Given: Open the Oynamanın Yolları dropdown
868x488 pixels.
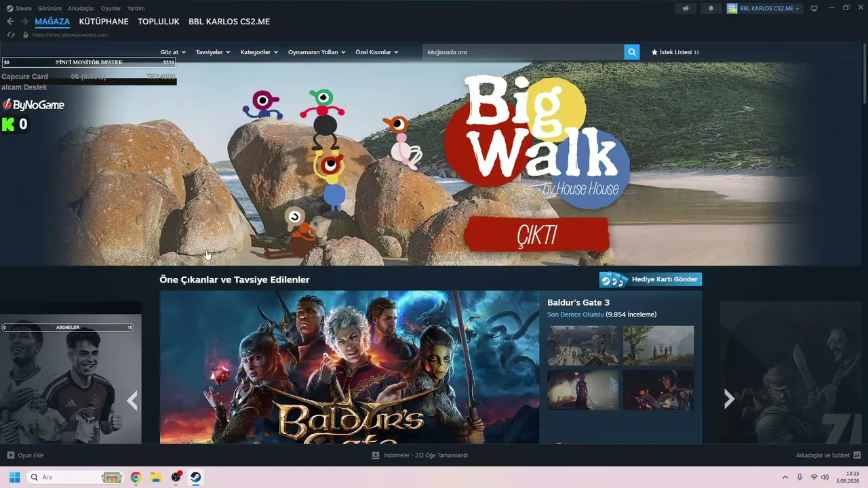Looking at the screenshot, I should click(317, 52).
